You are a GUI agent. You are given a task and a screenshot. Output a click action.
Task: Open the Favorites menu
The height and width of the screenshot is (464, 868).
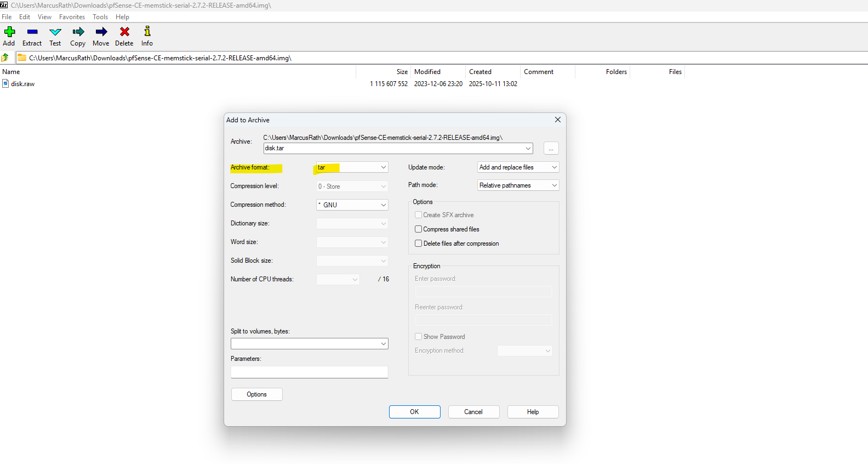[x=72, y=17]
